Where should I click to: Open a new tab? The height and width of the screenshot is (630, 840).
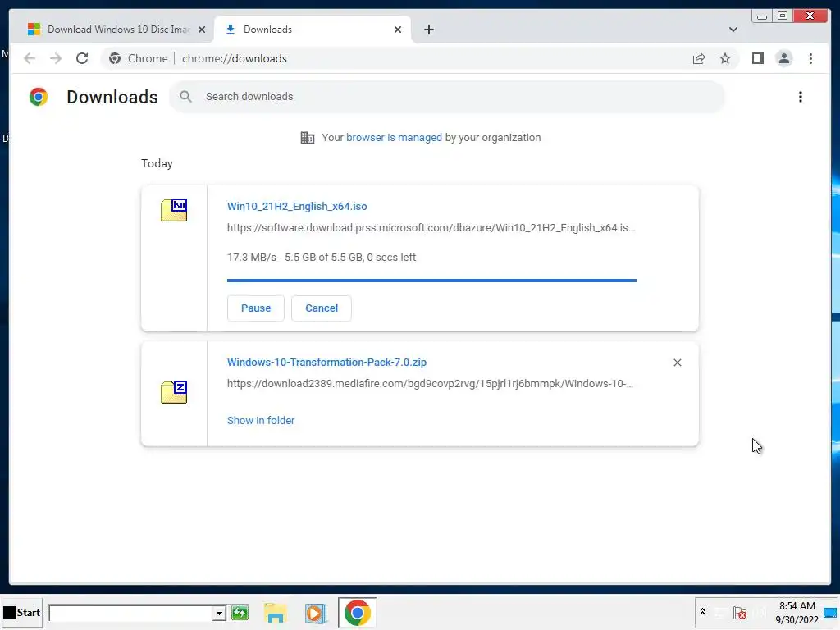[x=428, y=30]
